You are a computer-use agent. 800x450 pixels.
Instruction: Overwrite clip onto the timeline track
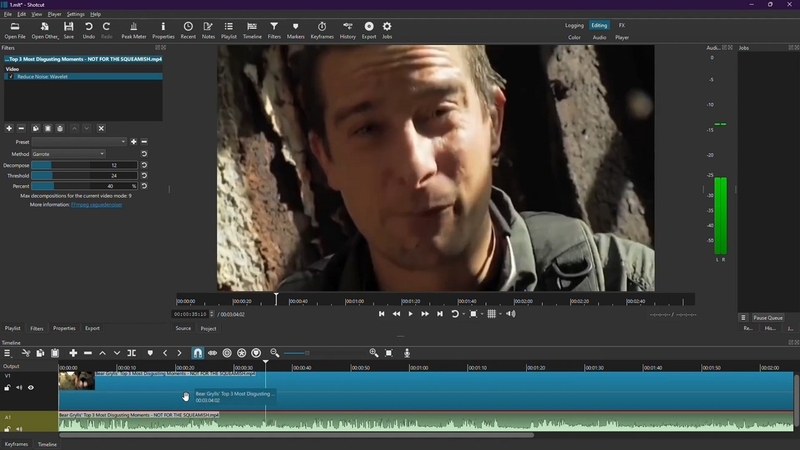tap(117, 353)
